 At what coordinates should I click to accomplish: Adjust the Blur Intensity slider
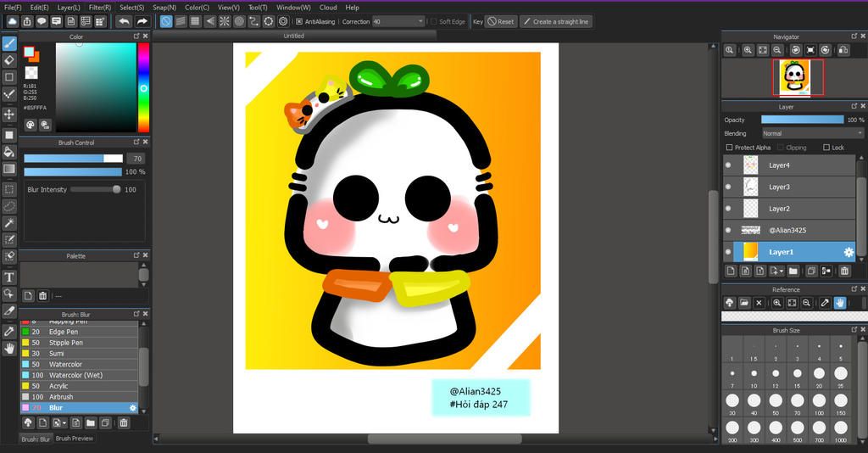[95, 189]
